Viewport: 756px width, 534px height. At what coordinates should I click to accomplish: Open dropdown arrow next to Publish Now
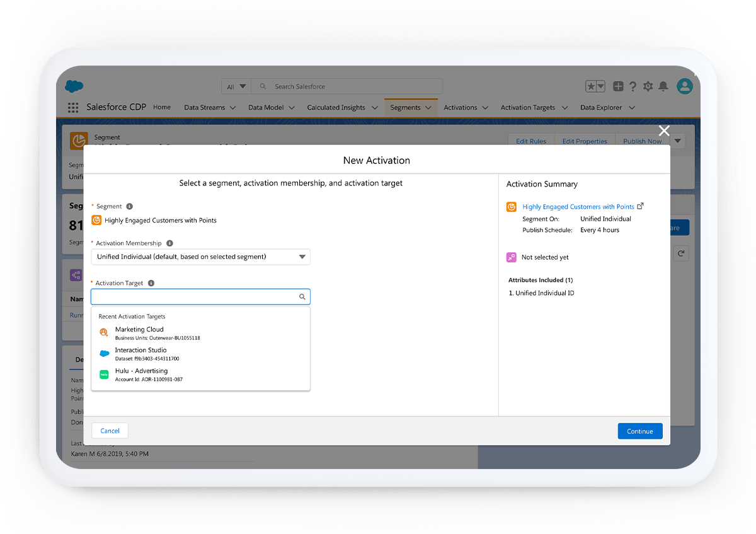point(677,141)
